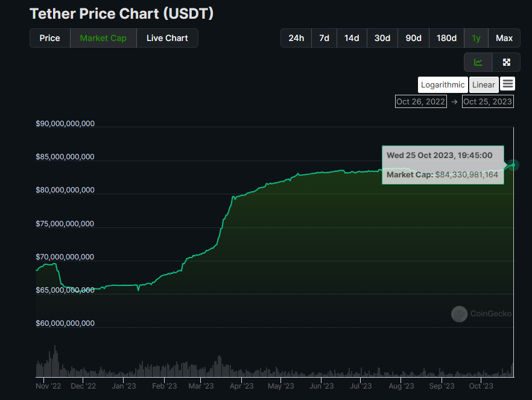Select Logarithmic scale
532x400 pixels.
click(443, 84)
